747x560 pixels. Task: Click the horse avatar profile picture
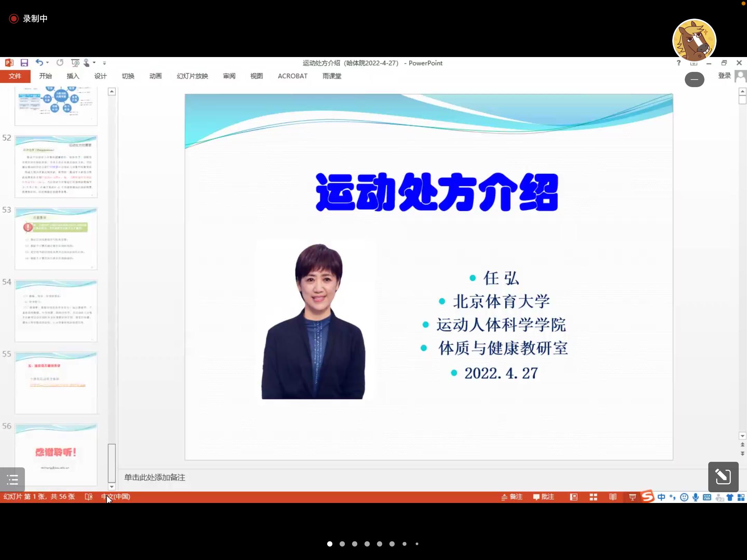click(694, 40)
